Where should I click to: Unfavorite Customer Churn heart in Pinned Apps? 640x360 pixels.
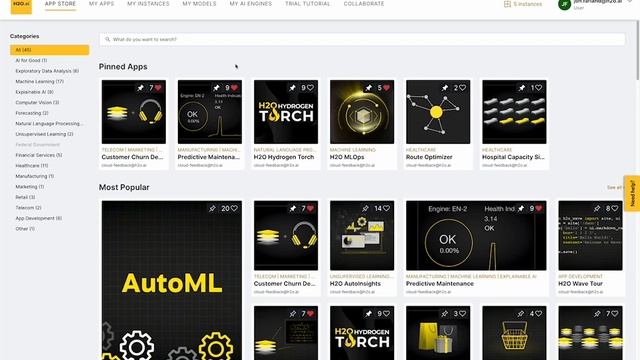(158, 88)
